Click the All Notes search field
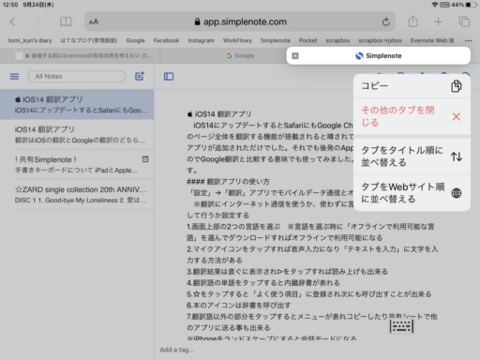The width and height of the screenshot is (480, 360). click(77, 76)
